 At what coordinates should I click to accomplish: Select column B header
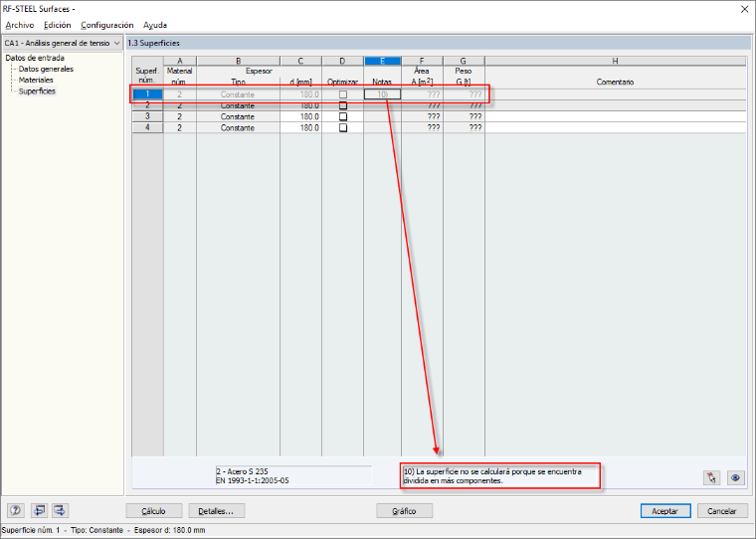[238, 61]
